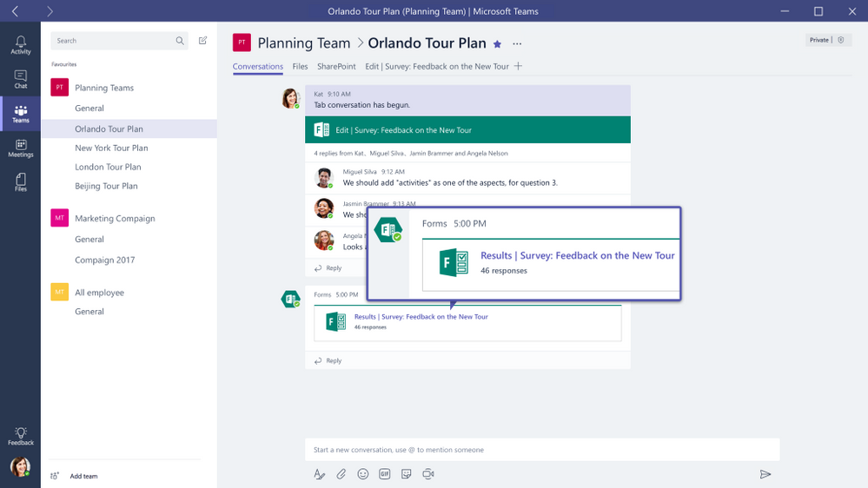Click the Private label
Viewport: 868px width, 488px height.
(x=818, y=40)
